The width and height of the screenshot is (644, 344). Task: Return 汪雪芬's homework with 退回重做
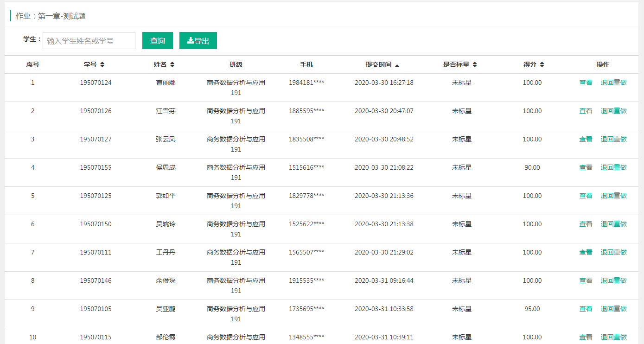(x=613, y=110)
